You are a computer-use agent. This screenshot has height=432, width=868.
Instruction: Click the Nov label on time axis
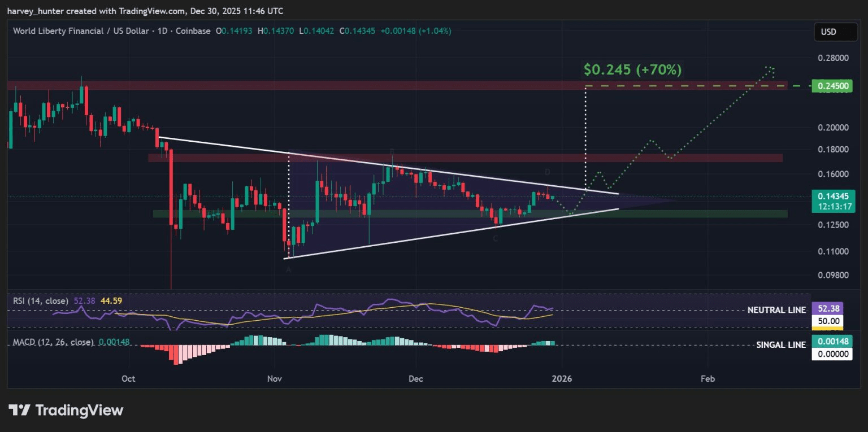274,378
